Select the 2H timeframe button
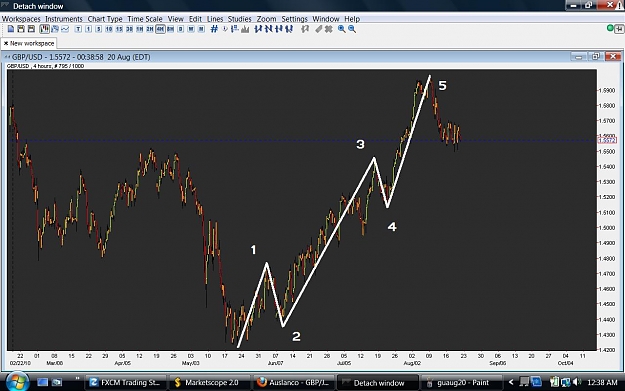Screen dimensions: 625x391 (x=150, y=29)
